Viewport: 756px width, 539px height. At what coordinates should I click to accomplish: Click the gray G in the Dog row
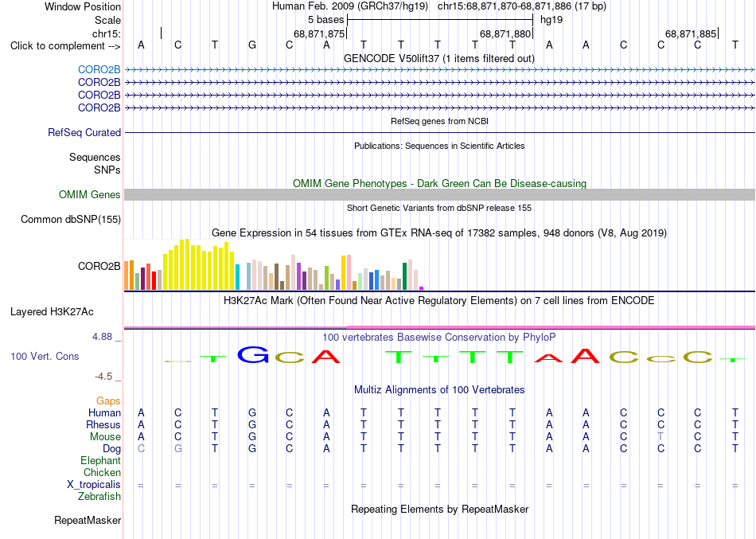(178, 449)
